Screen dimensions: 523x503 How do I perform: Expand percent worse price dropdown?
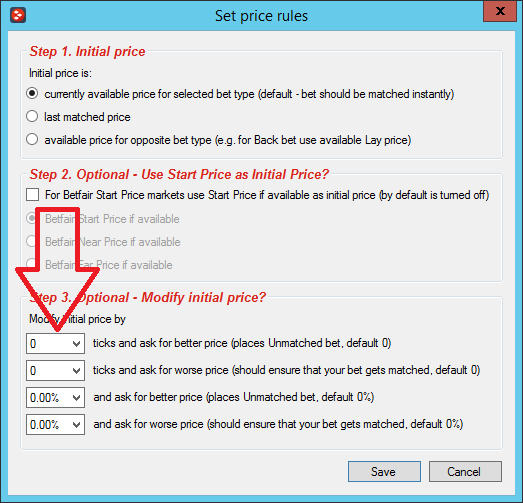pyautogui.click(x=55, y=424)
